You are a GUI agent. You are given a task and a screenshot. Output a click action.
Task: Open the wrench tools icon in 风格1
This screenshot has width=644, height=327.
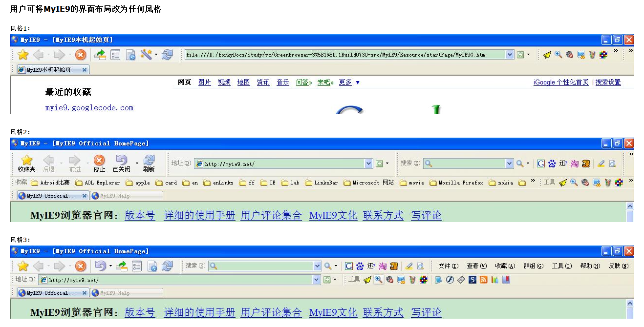coord(146,55)
